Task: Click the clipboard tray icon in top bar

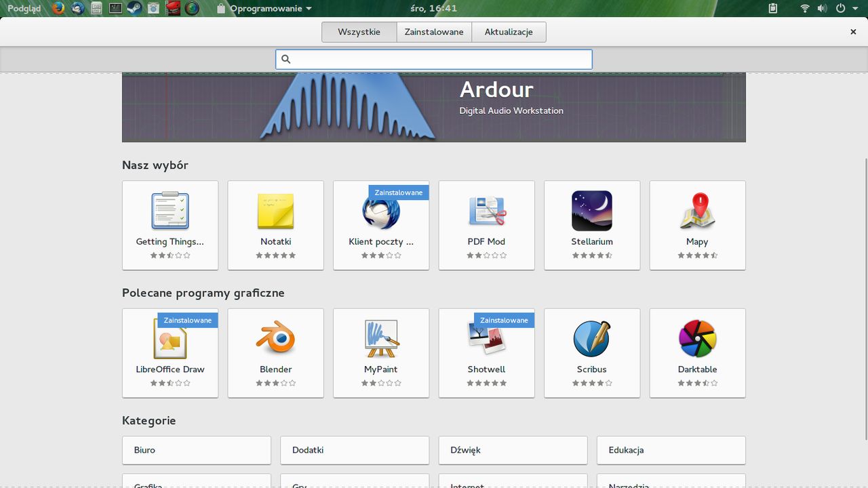Action: point(773,8)
